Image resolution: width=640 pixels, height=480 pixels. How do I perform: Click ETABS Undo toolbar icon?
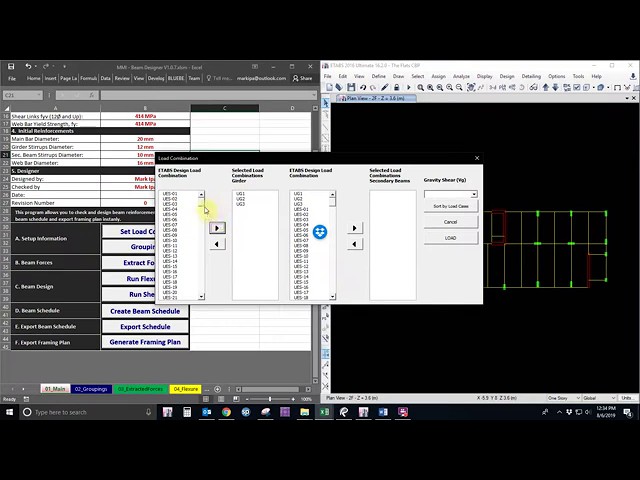[363, 87]
